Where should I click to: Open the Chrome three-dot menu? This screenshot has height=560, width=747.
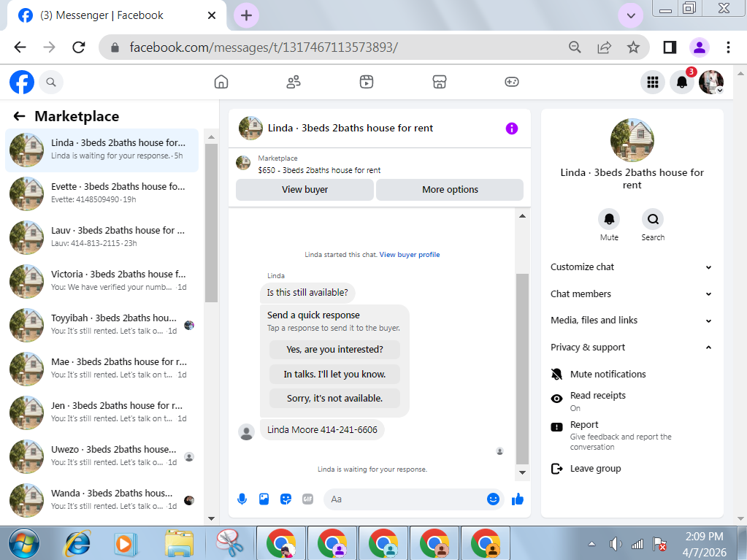pyautogui.click(x=728, y=47)
